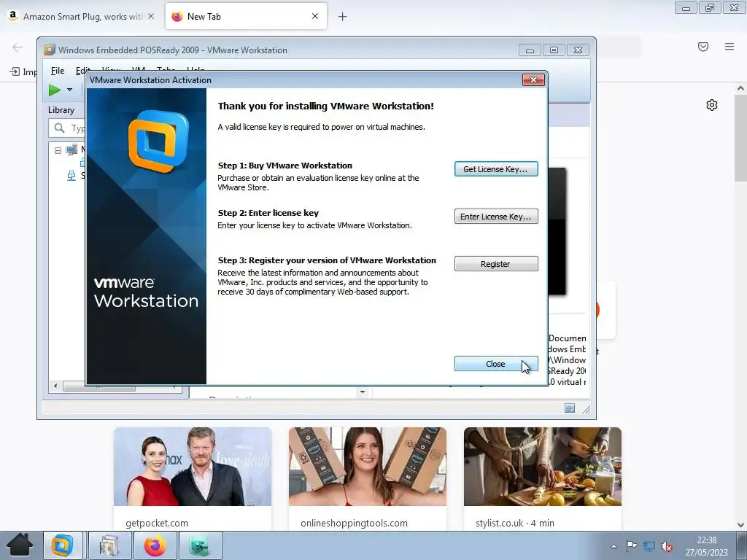Open the Firefox hamburger application menu
Image resolution: width=747 pixels, height=560 pixels.
[729, 47]
